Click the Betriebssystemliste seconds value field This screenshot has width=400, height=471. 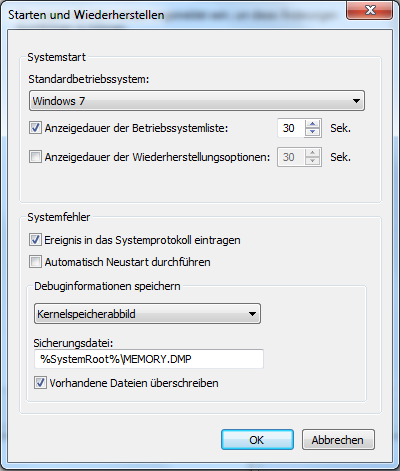[x=291, y=128]
